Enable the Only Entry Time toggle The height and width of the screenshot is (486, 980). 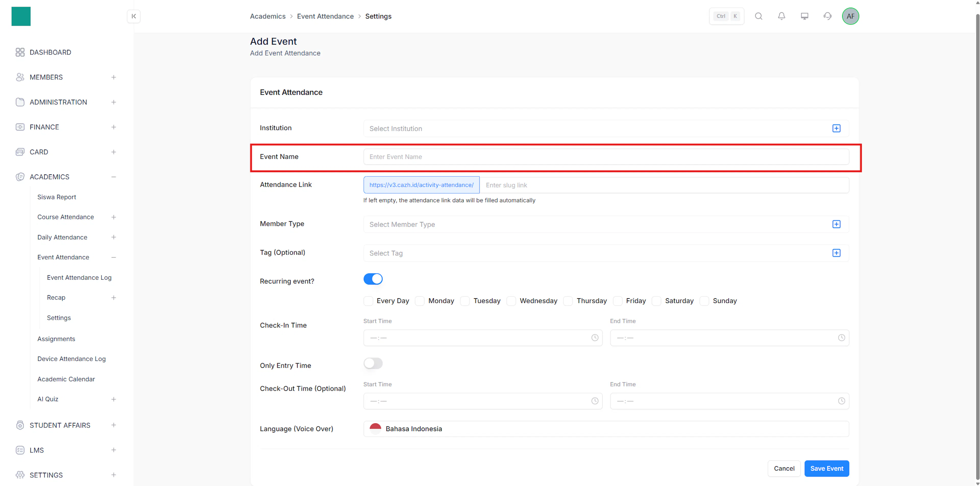pyautogui.click(x=373, y=363)
